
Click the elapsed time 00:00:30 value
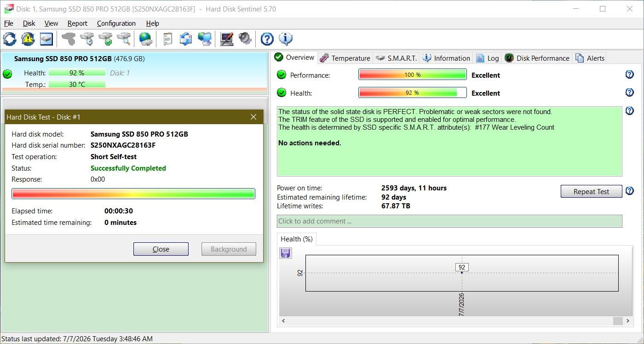pos(119,211)
